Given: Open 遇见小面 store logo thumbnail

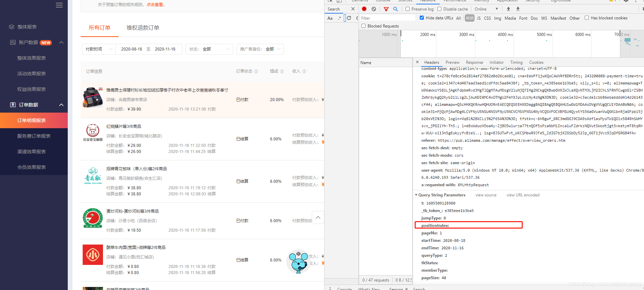Looking at the screenshot, I should tap(93, 255).
